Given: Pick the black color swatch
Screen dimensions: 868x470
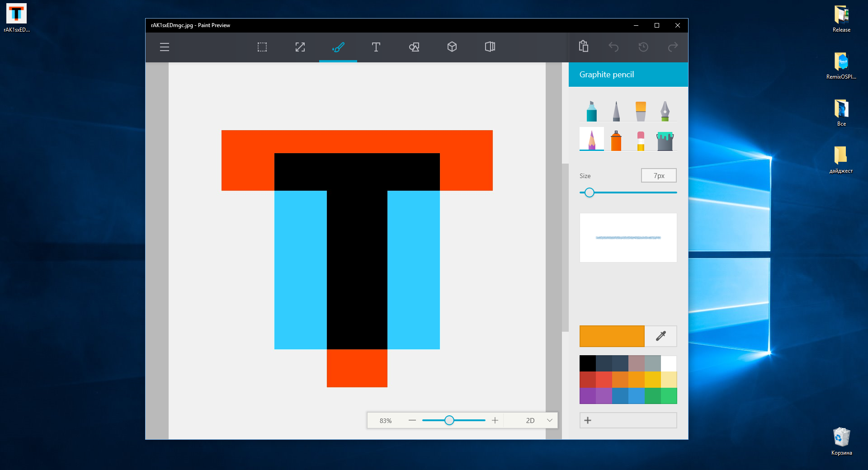Looking at the screenshot, I should [588, 363].
